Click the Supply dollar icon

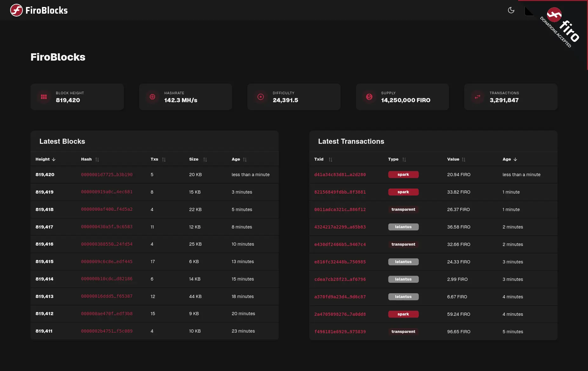(x=369, y=97)
